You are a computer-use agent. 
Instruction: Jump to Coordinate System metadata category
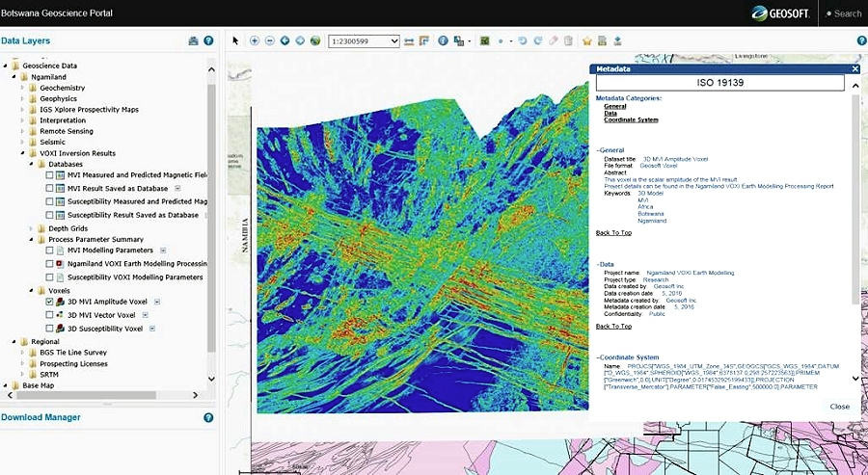(x=631, y=120)
